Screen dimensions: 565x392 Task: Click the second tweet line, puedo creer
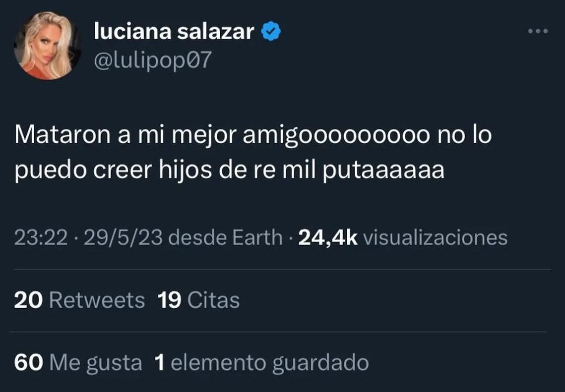click(x=229, y=171)
